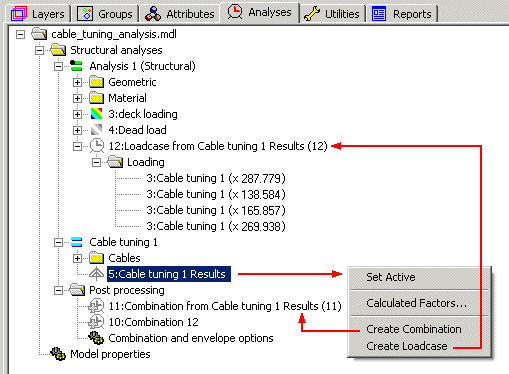The height and width of the screenshot is (374, 509).
Task: Click the icon beside 10:Combination 12
Action: (x=96, y=322)
